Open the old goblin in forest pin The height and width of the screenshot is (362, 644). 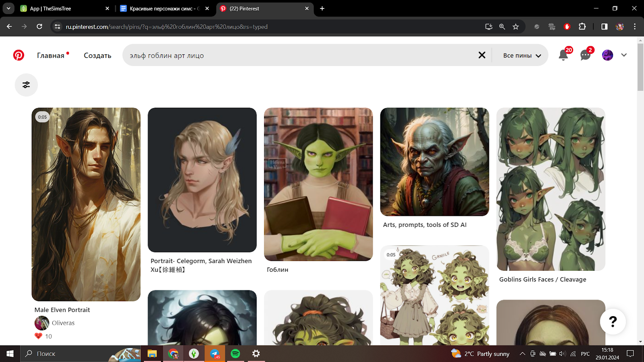point(435,162)
